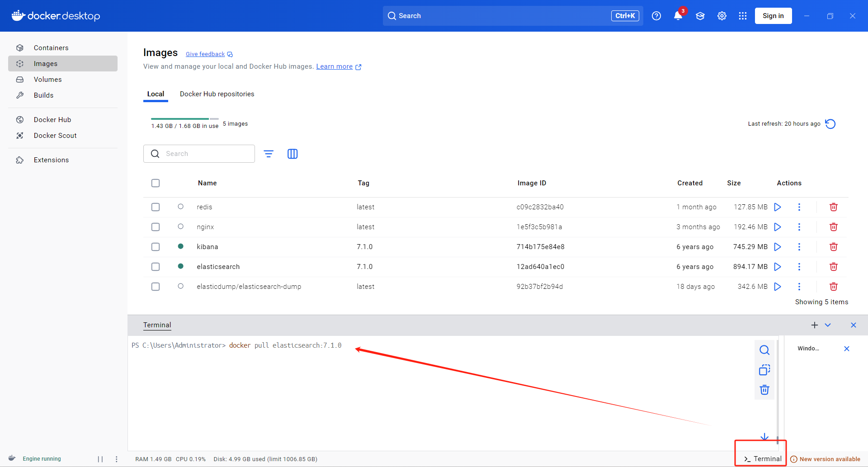Open more actions menu for elasticsearch
This screenshot has width=868, height=467.
click(x=799, y=267)
